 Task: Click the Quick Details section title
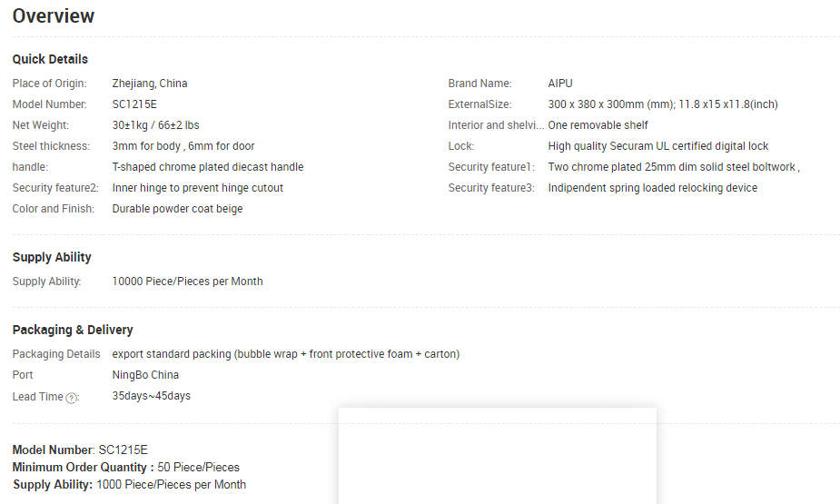(x=50, y=59)
